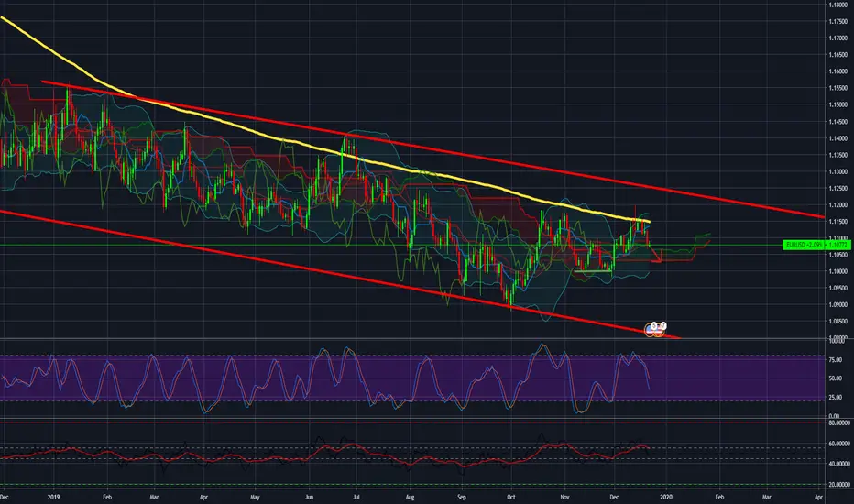Click the Jun label on the time axis

coord(309,497)
